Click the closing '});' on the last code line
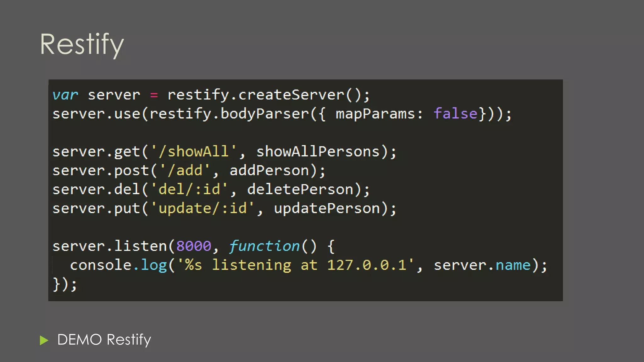The width and height of the screenshot is (644, 362). coord(64,284)
